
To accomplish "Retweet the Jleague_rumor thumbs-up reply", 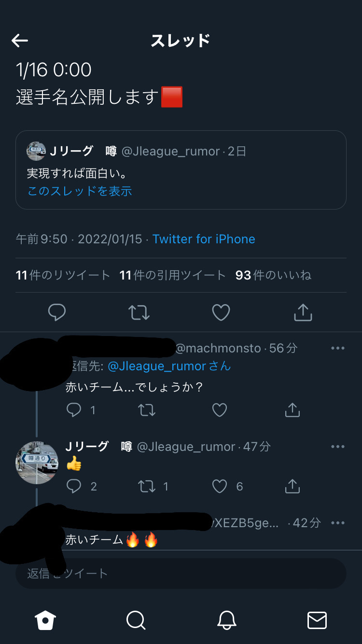I will pyautogui.click(x=147, y=486).
